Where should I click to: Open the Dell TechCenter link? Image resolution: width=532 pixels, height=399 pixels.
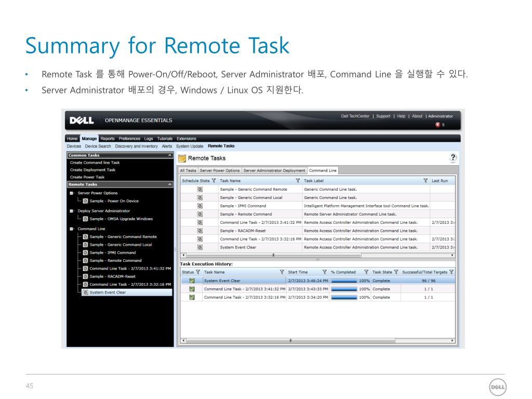(355, 116)
